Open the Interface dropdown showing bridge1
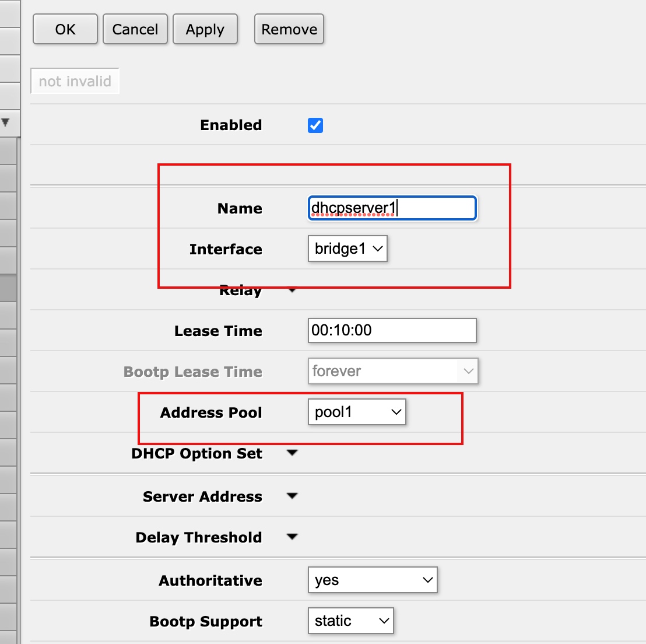The width and height of the screenshot is (646, 644). pyautogui.click(x=347, y=249)
